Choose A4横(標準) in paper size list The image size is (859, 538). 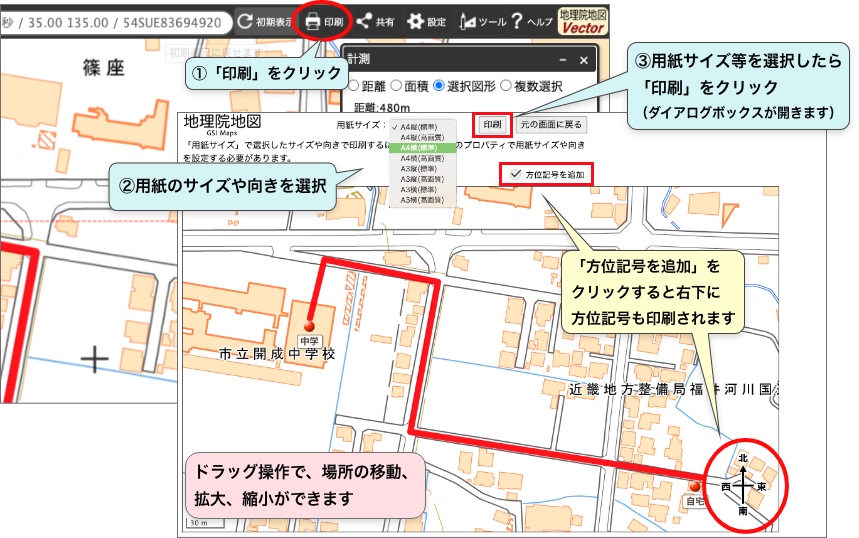(420, 148)
